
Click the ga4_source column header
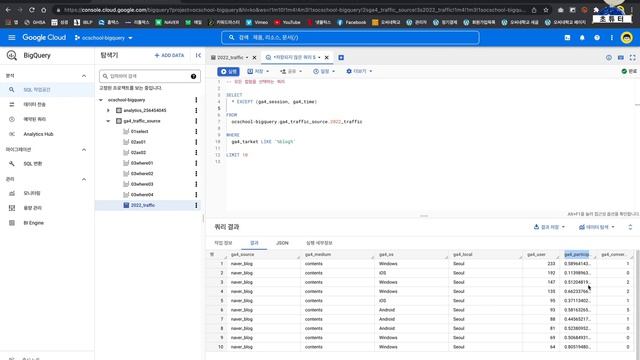242,255
